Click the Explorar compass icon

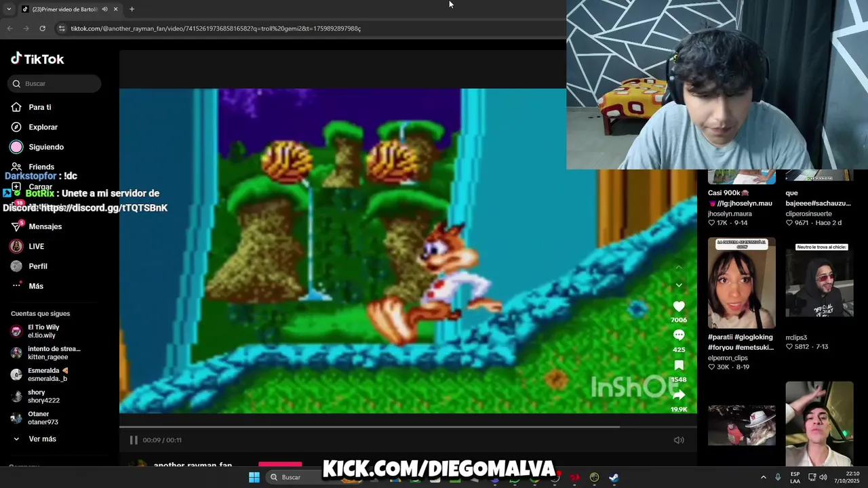click(x=16, y=127)
